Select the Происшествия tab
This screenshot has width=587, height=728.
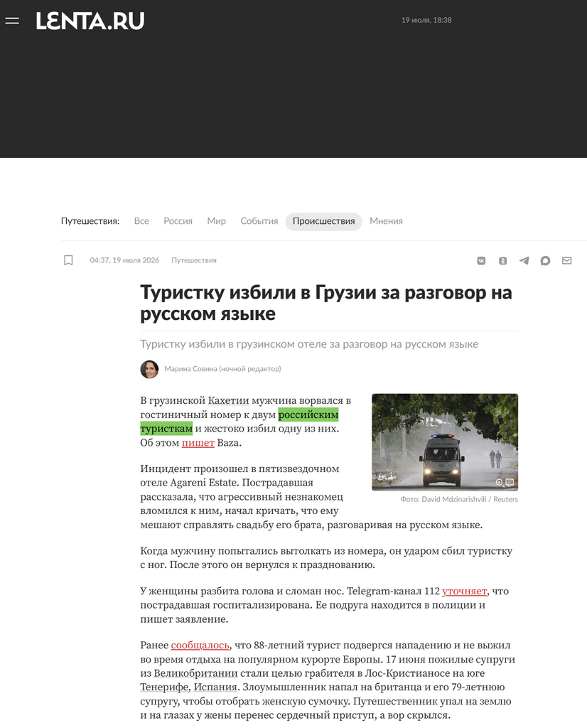[x=324, y=222]
